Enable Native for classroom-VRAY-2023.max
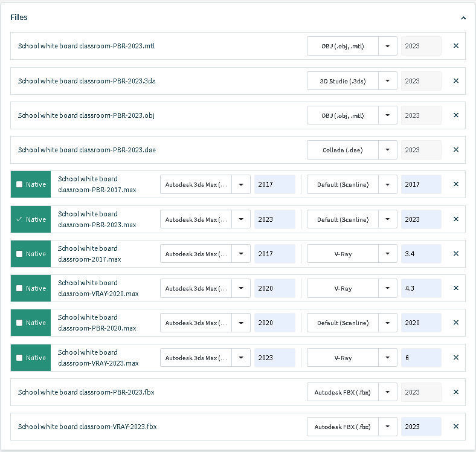 [20, 358]
